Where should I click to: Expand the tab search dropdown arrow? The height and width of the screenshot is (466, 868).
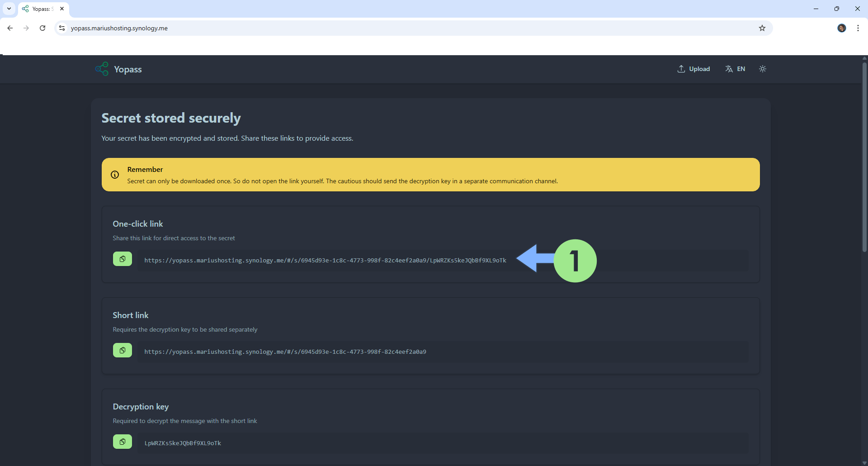[9, 9]
